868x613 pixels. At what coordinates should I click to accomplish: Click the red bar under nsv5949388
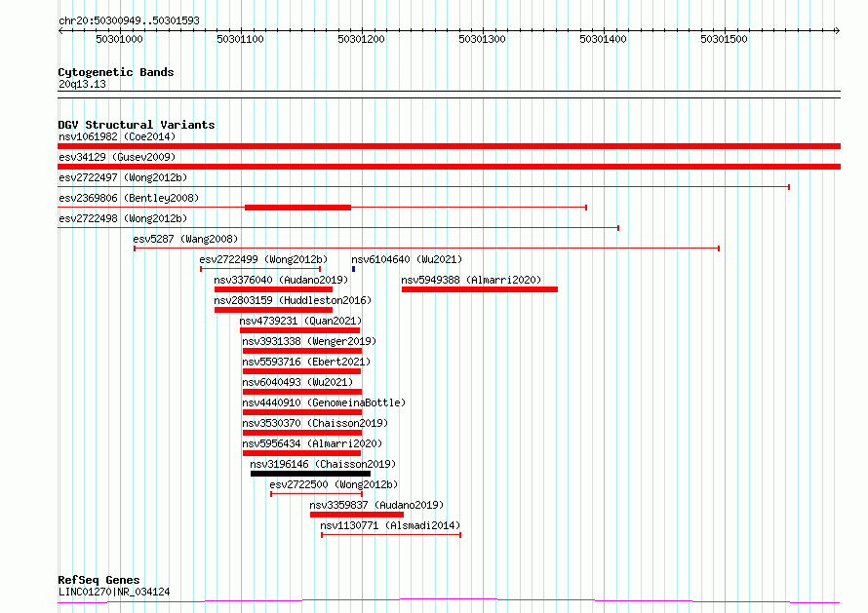[480, 289]
